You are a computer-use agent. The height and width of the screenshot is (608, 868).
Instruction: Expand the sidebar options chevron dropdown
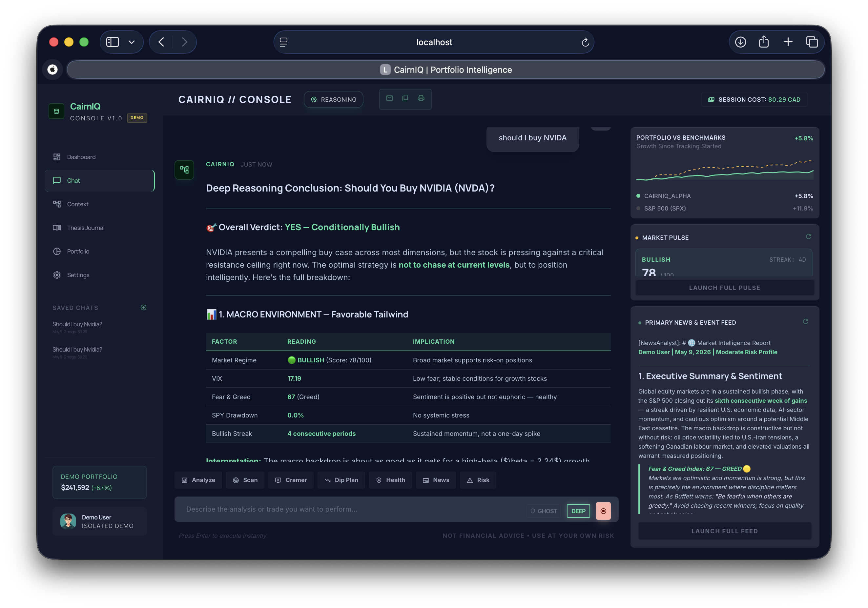coord(132,42)
